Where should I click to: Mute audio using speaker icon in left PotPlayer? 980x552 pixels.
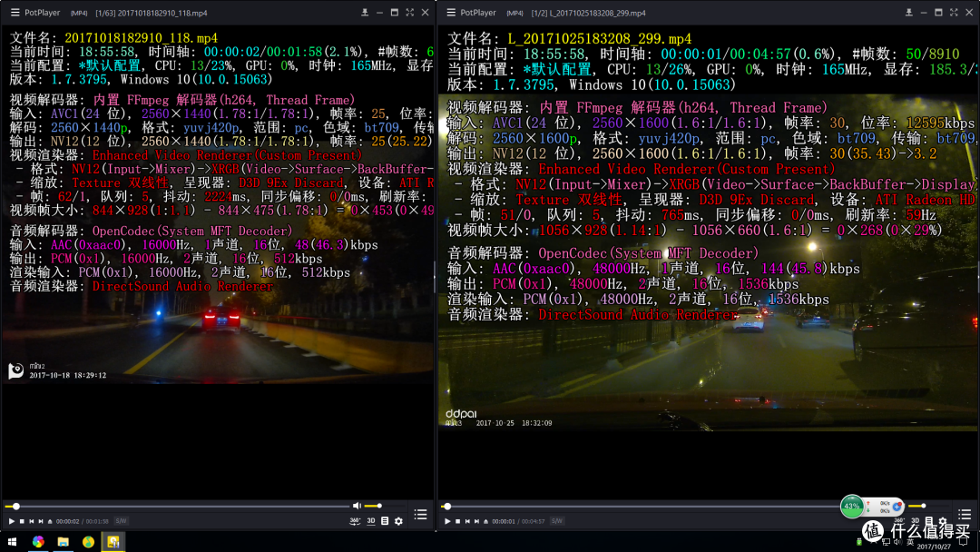tap(357, 506)
